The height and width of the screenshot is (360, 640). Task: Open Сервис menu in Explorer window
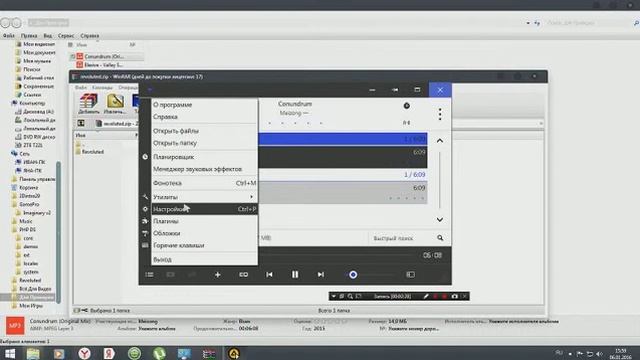[66, 36]
